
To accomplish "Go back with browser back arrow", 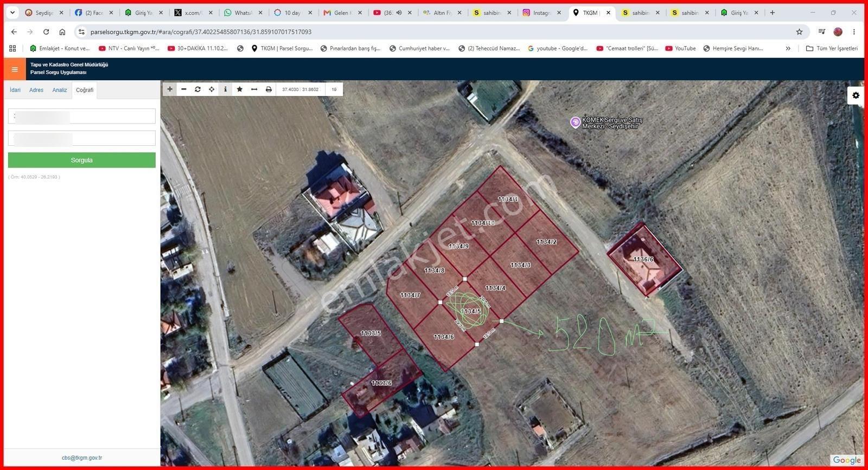I will 14,32.
